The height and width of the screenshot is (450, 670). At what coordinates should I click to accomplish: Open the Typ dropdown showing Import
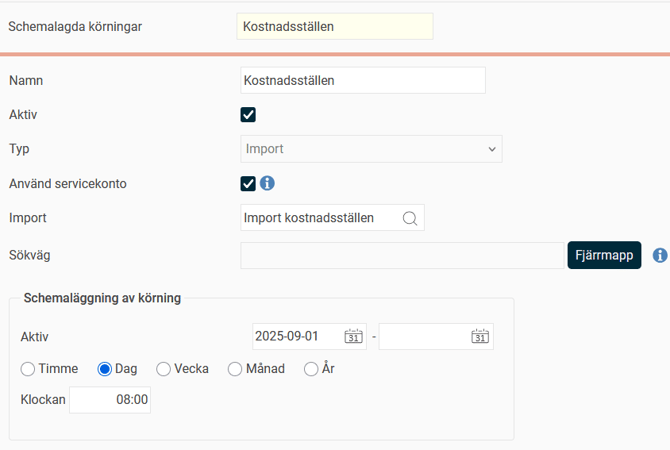(x=371, y=149)
